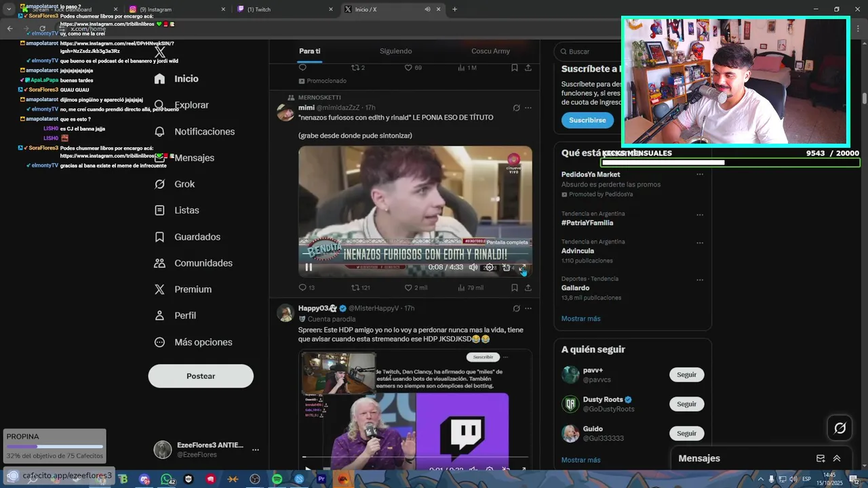Viewport: 868px width, 488px height.
Task: Expand the mimi video to fullscreen
Action: pos(523,267)
